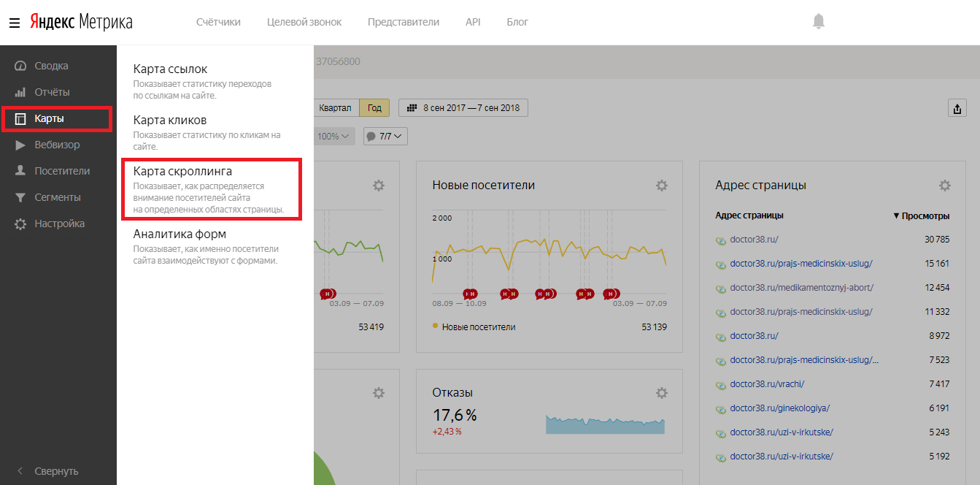Open Карта кликов menu item
The height and width of the screenshot is (485, 980).
[169, 120]
